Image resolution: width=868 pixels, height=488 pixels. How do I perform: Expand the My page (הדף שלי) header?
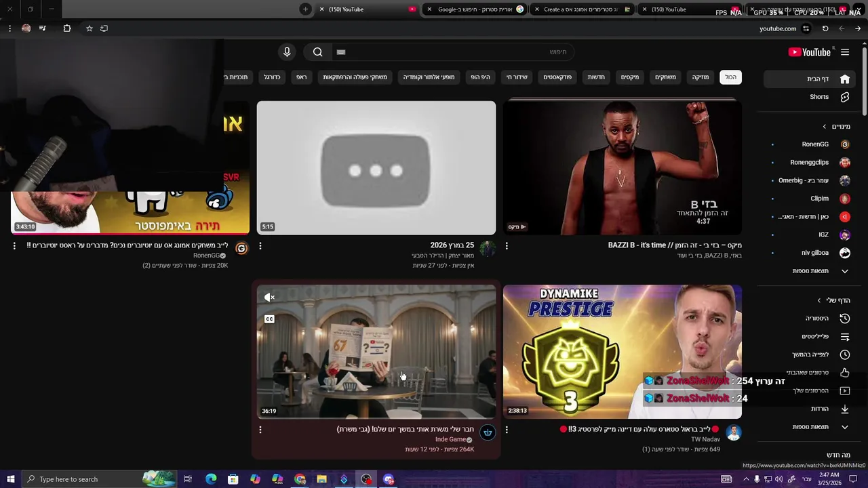click(x=833, y=300)
